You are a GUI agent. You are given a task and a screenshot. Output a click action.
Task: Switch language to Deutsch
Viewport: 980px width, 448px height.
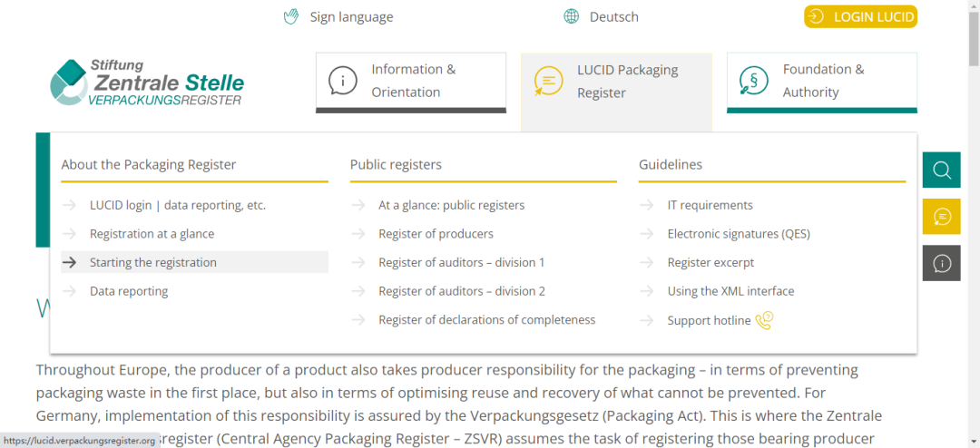click(613, 16)
